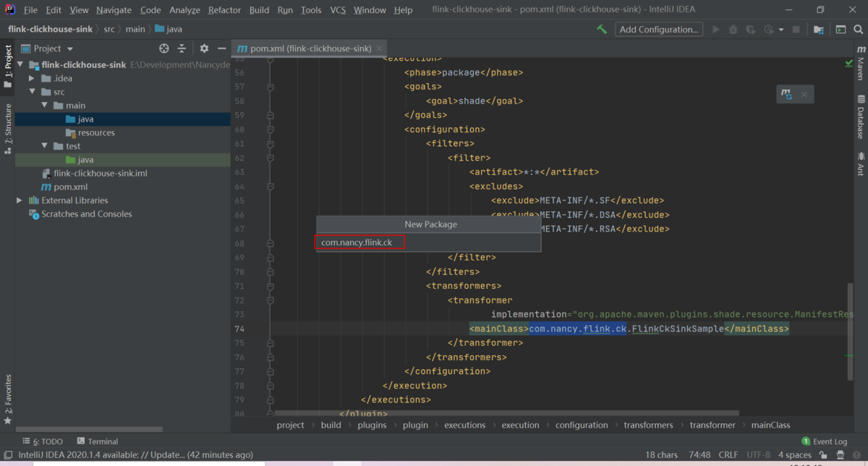Open the 2: Favorites side tab
The height and width of the screenshot is (466, 868).
point(7,399)
